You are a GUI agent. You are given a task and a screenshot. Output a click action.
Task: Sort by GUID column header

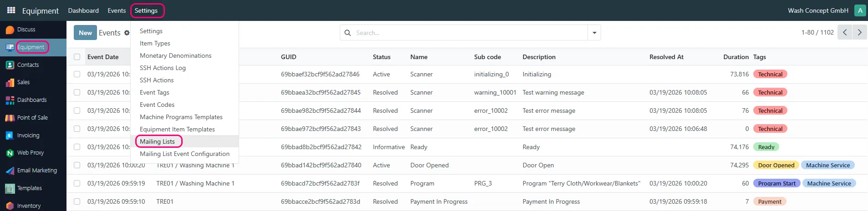pyautogui.click(x=289, y=57)
